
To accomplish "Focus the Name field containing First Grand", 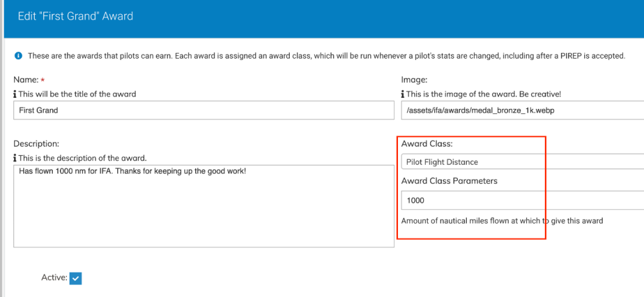I will coord(204,110).
